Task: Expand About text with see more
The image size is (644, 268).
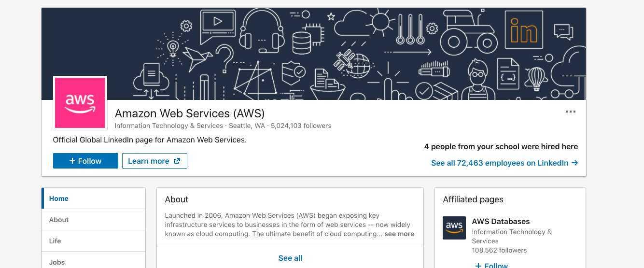Action: click(399, 234)
